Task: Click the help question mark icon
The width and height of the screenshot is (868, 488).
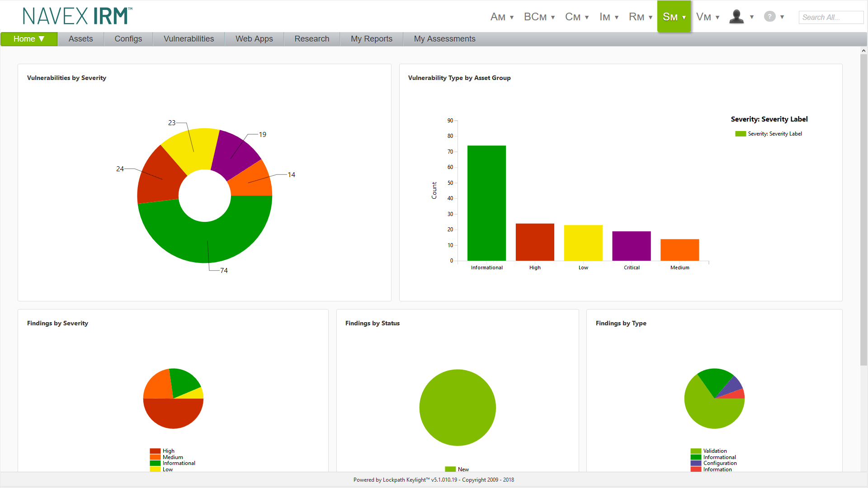Action: click(x=770, y=16)
